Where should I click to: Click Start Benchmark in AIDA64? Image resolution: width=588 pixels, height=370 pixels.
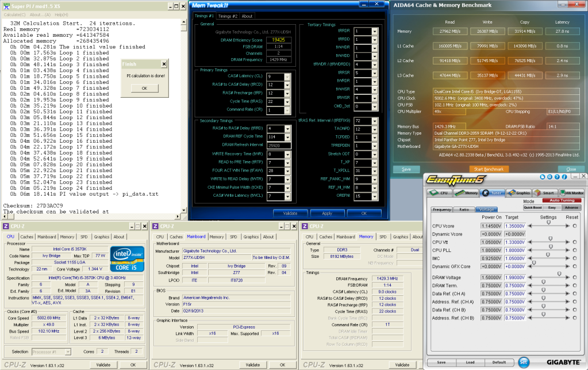pos(490,169)
